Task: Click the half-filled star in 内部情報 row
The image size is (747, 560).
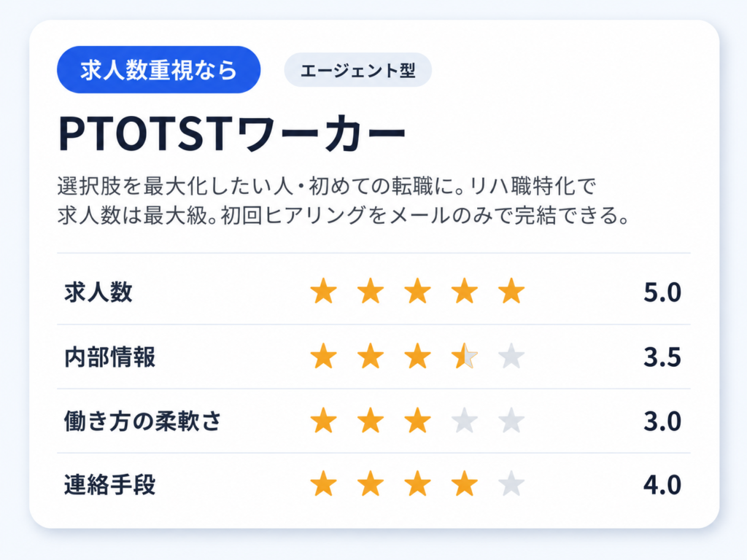Action: [465, 356]
